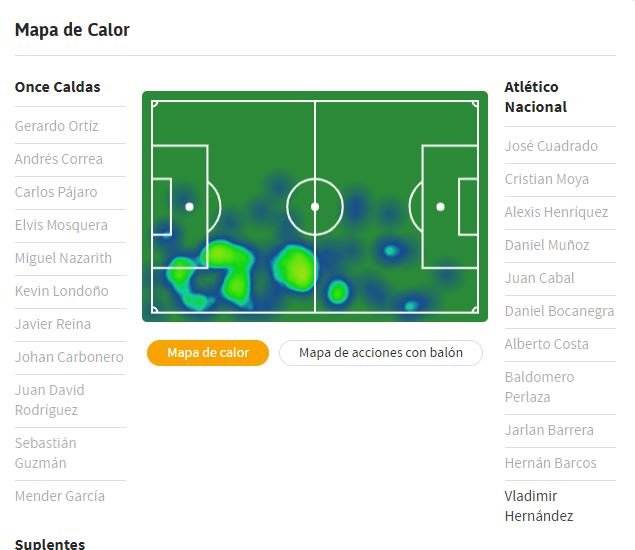Viewport: 635px width, 550px height.
Task: Select Daniel Bocanegra
Action: tap(559, 311)
